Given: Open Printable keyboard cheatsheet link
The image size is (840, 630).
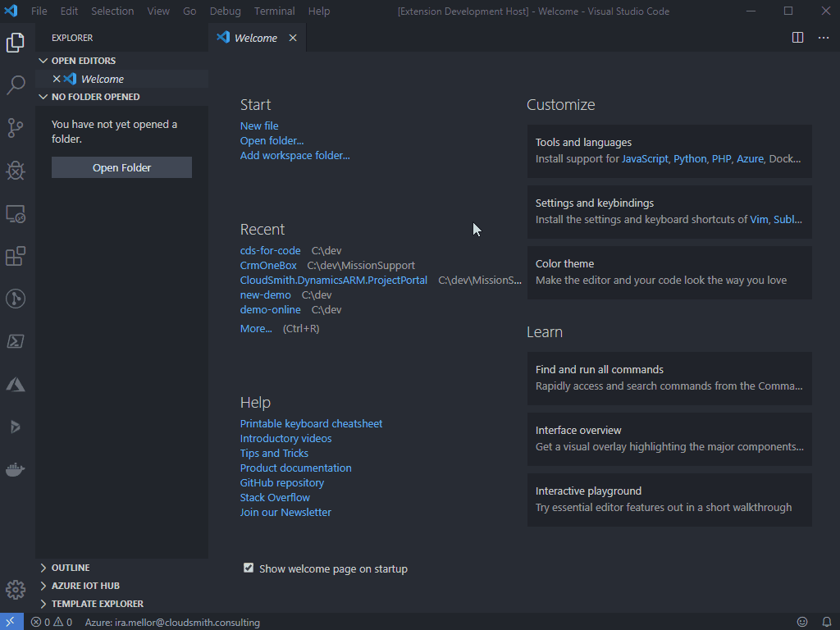Looking at the screenshot, I should [x=311, y=424].
